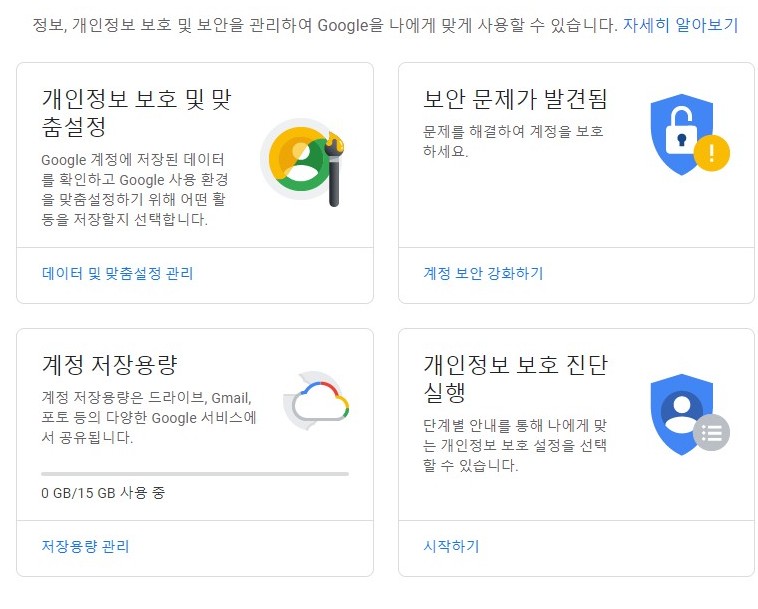Image resolution: width=758 pixels, height=609 pixels.
Task: Click the 계정 저장용량 heading
Action: coord(110,364)
